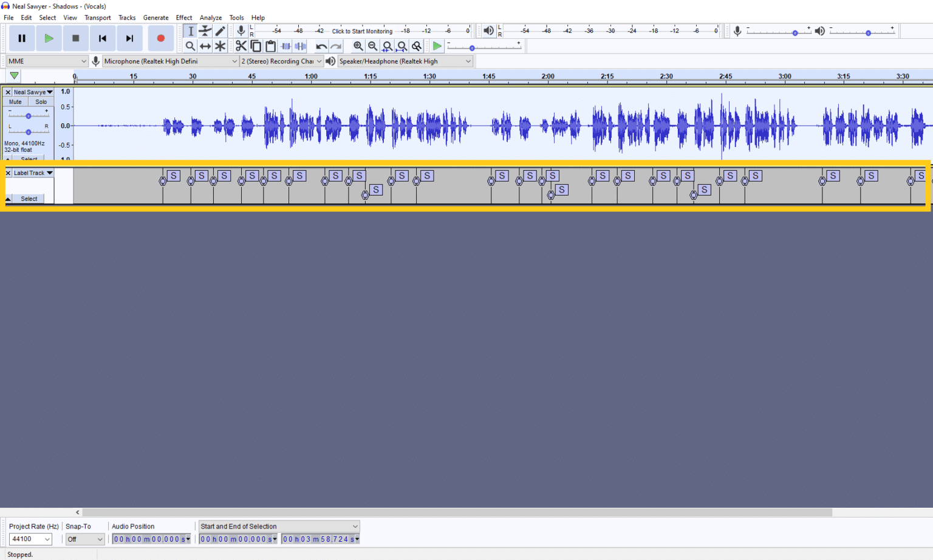This screenshot has height=560, width=933.
Task: Undo the last edit
Action: (321, 46)
